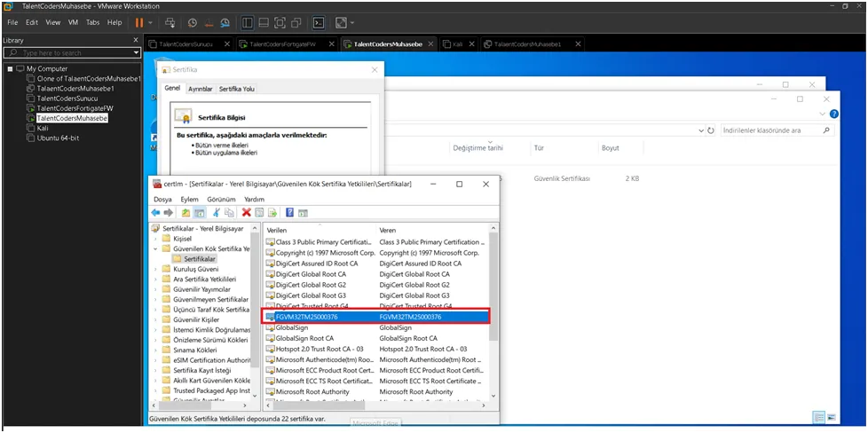This screenshot has height=433, width=868.
Task: Select Kali in the library tree
Action: coord(42,128)
